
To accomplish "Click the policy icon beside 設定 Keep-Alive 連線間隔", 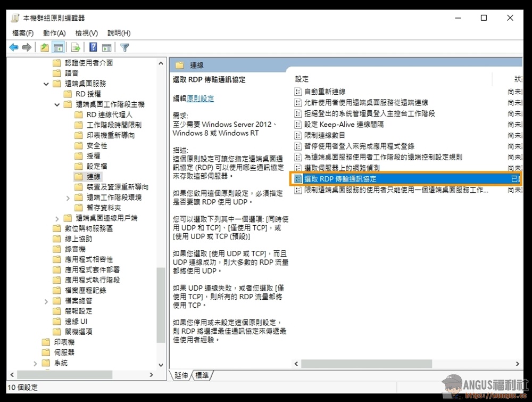I will coord(298,125).
